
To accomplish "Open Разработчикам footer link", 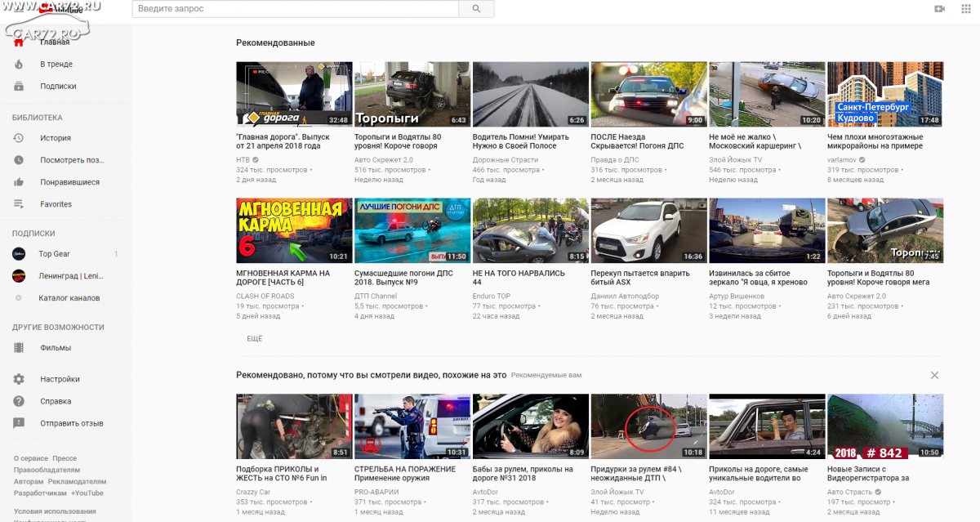I will pyautogui.click(x=40, y=493).
